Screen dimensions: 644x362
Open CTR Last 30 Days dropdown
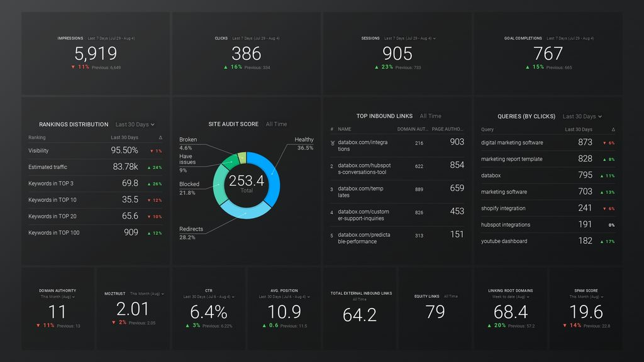coord(209,297)
